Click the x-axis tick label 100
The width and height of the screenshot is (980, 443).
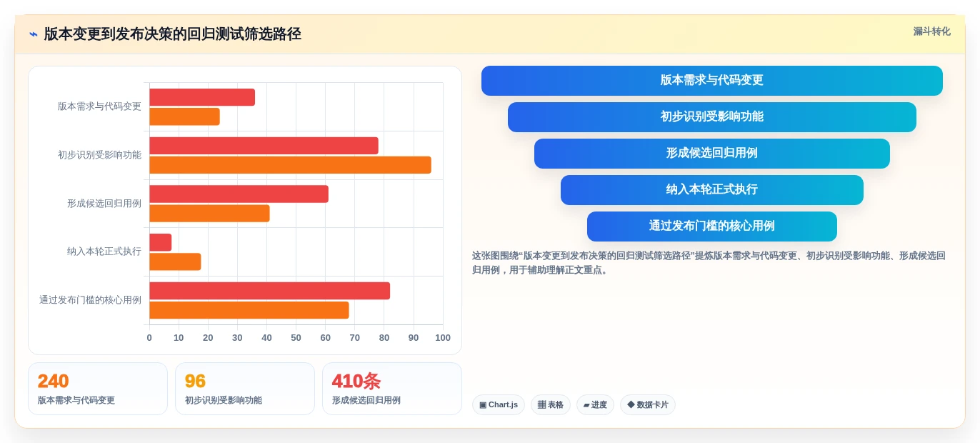443,338
